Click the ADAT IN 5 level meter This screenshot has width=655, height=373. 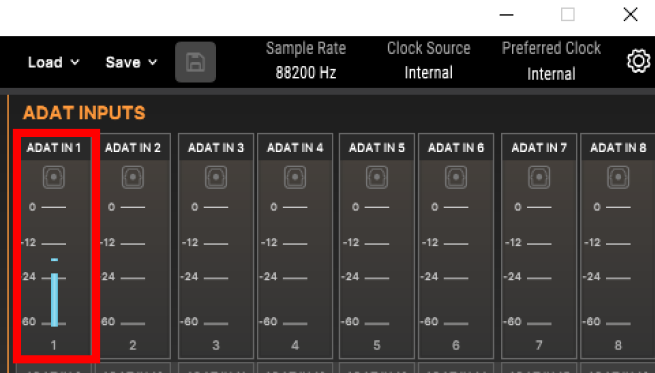click(377, 265)
